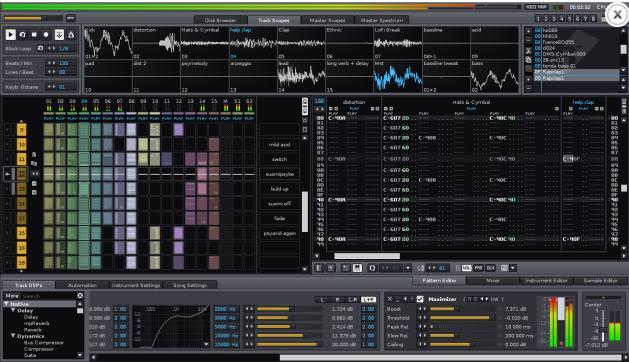Collapse the Dynamics effects group
This screenshot has width=629, height=362.
coord(13,336)
